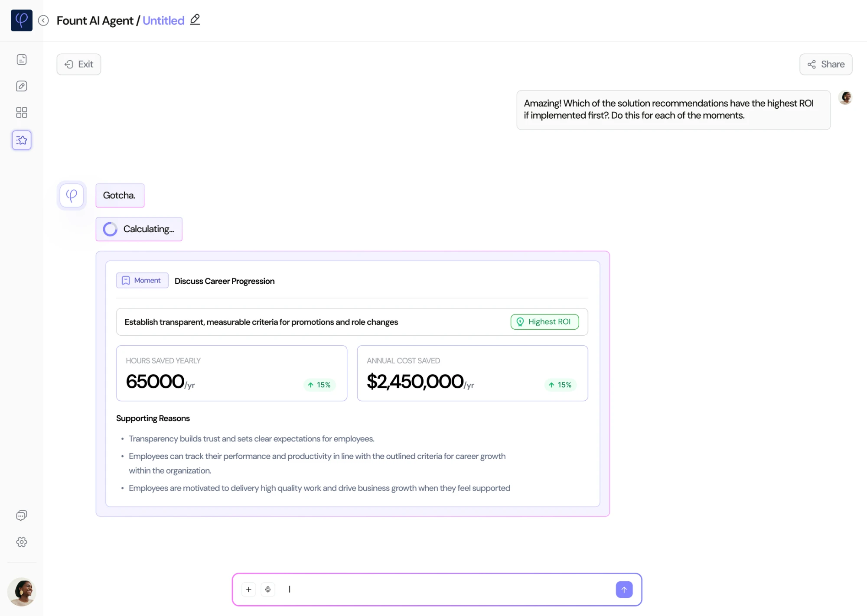Image resolution: width=867 pixels, height=616 pixels.
Task: Open the edit square sidebar icon
Action: (22, 86)
